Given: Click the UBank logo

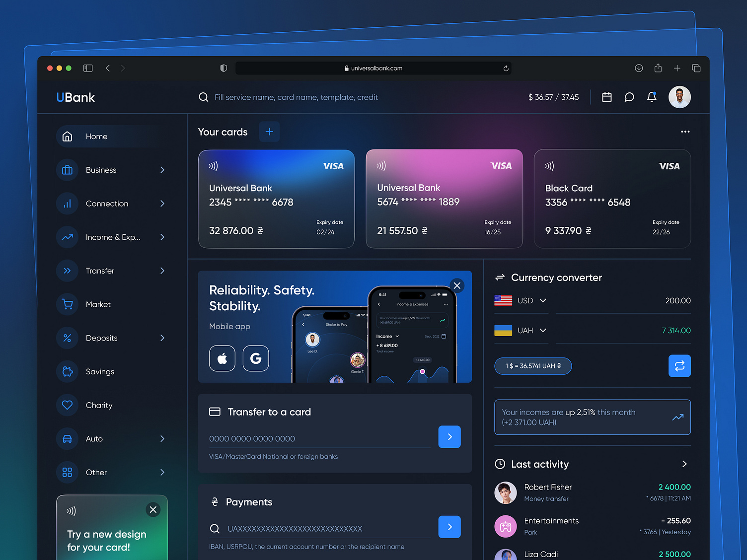Looking at the screenshot, I should (75, 97).
